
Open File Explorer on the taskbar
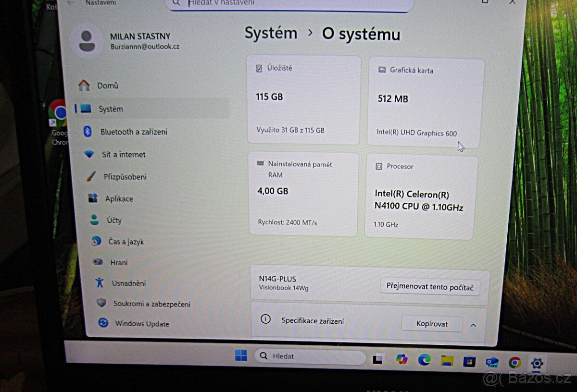(447, 359)
